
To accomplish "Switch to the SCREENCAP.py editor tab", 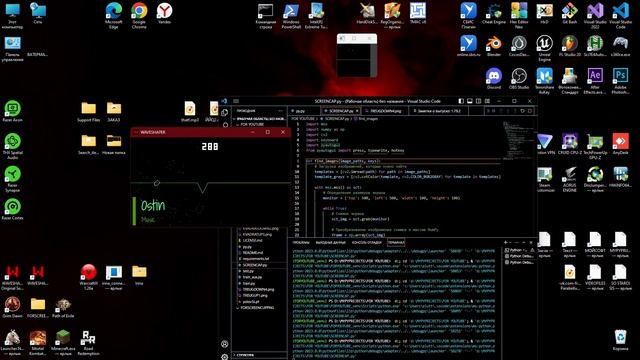I will pyautogui.click(x=340, y=111).
